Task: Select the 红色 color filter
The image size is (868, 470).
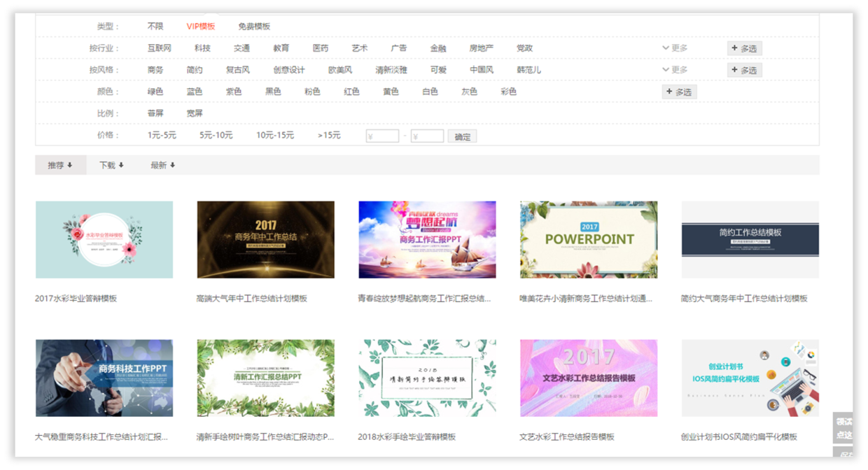Action: pyautogui.click(x=351, y=91)
